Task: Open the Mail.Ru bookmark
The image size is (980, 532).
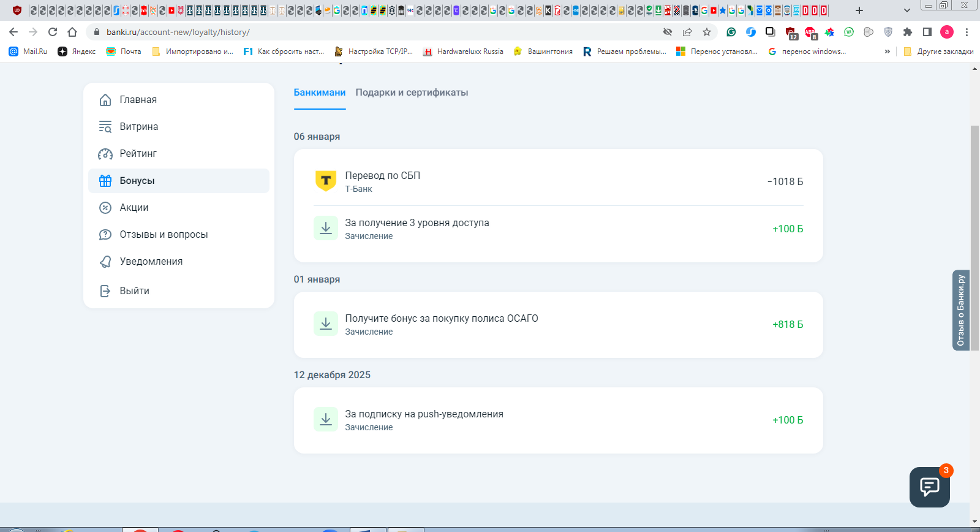Action: 28,51
